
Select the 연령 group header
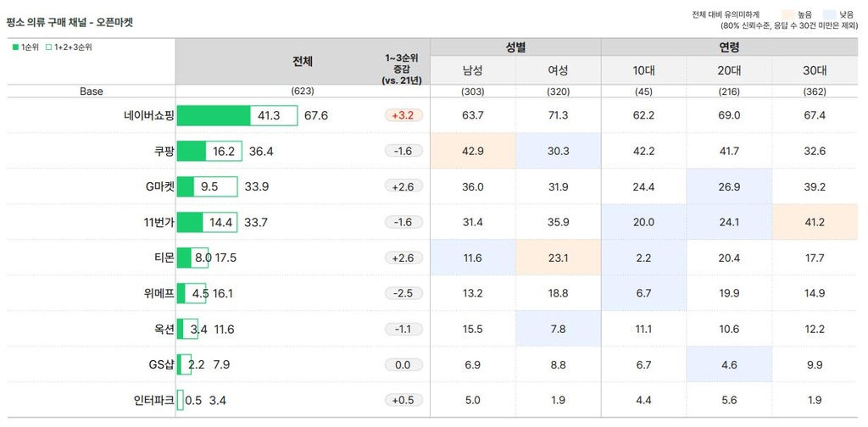729,47
